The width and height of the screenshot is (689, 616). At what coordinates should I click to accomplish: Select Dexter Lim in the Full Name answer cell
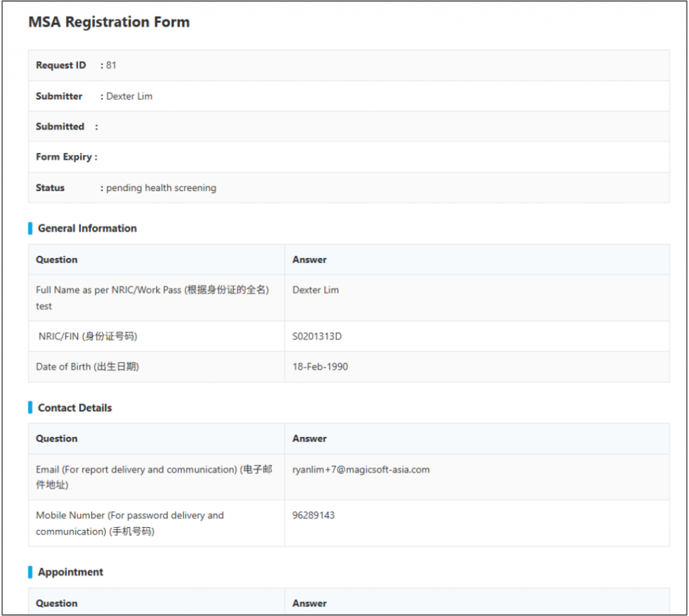316,290
